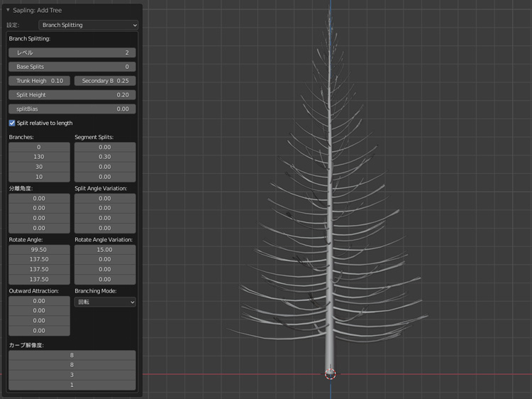Click Segment Splits field showing 0.30

(105, 157)
